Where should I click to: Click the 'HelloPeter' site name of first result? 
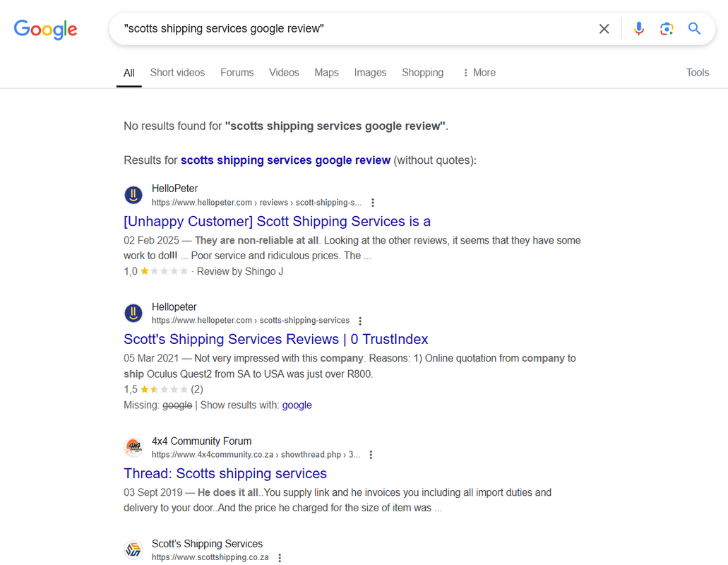[x=174, y=189]
